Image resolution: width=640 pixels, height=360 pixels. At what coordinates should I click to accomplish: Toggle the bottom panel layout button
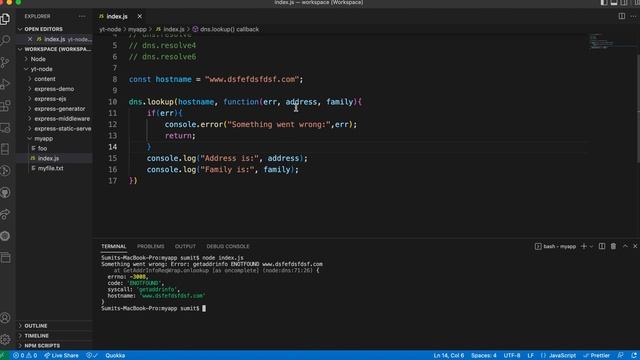pyautogui.click(x=614, y=2)
